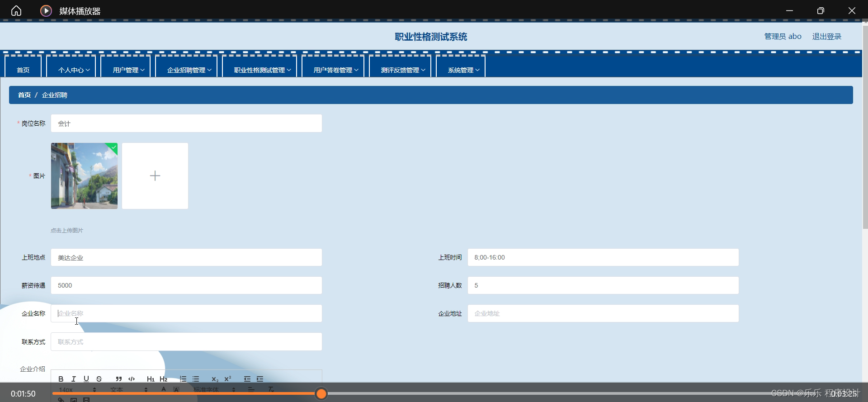Click the 管理员 abo account label
This screenshot has width=868, height=402.
[x=783, y=36]
